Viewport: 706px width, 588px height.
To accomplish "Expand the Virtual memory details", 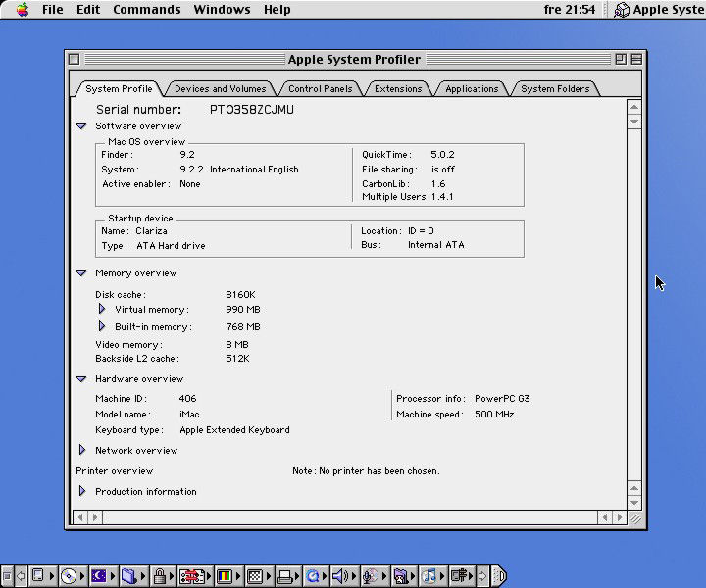I will (102, 309).
